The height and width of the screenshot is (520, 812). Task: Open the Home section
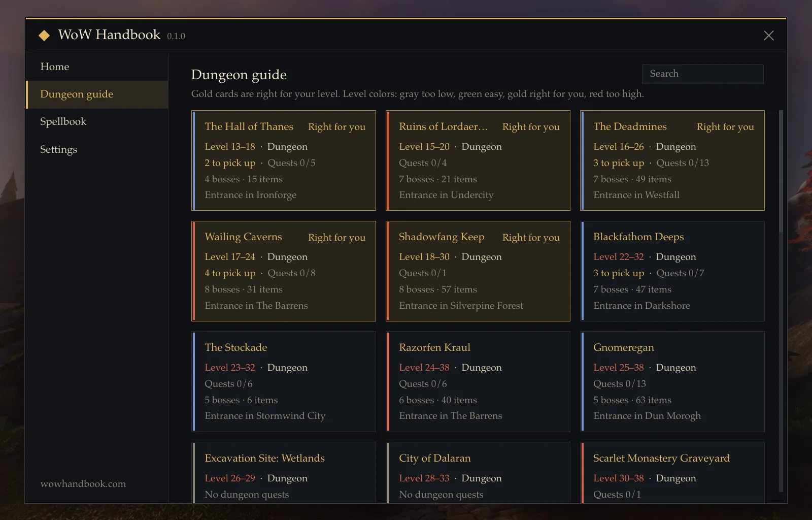pos(97,67)
